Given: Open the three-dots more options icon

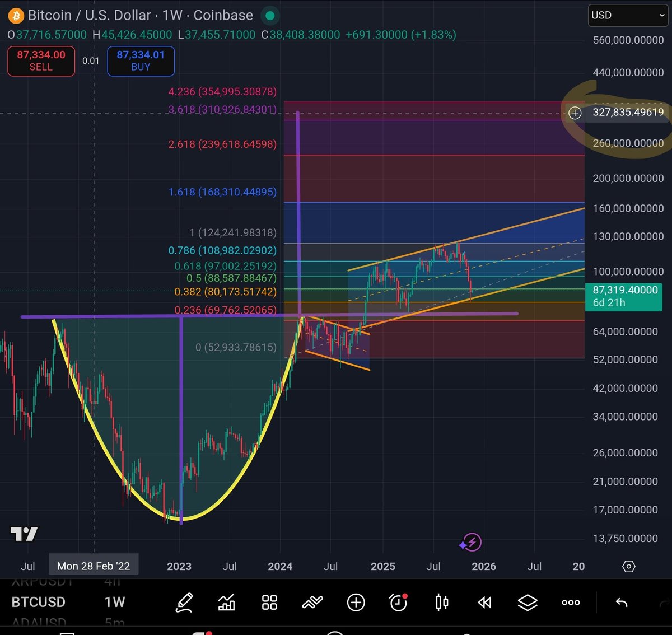Looking at the screenshot, I should (x=570, y=603).
